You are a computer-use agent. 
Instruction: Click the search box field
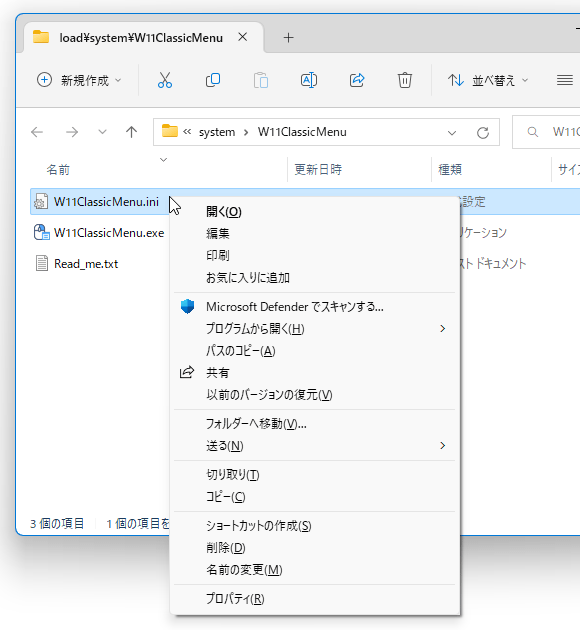546,132
